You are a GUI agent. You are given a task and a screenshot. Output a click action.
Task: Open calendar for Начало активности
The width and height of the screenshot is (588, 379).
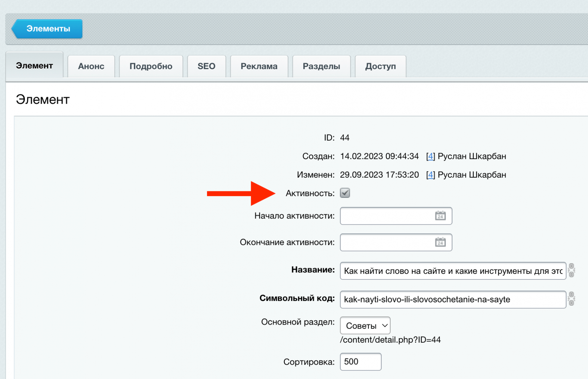point(440,216)
